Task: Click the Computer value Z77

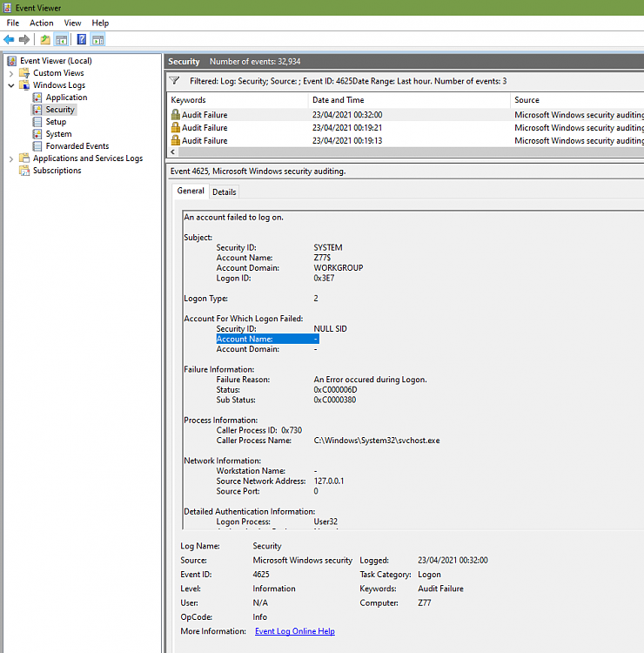Action: (424, 603)
